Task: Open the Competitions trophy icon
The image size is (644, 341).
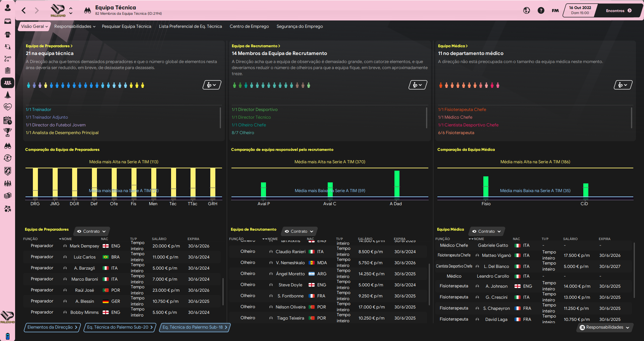Action: tap(7, 132)
